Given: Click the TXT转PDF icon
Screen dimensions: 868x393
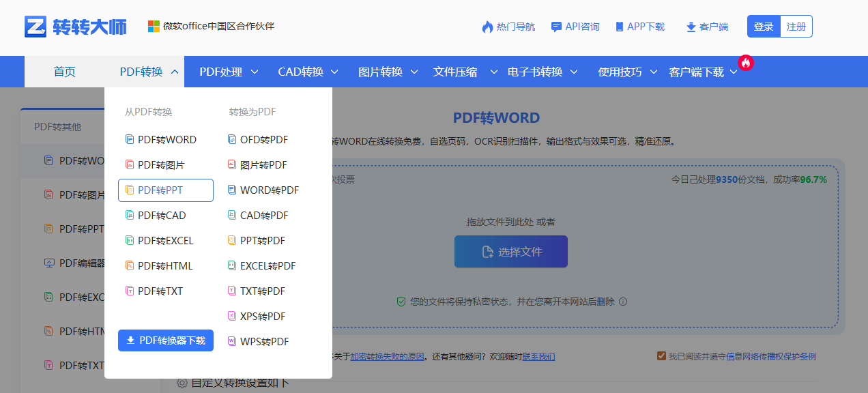Looking at the screenshot, I should pos(232,291).
